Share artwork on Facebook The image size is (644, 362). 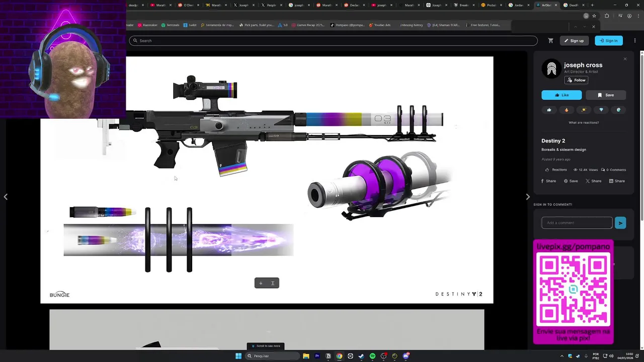[548, 181]
